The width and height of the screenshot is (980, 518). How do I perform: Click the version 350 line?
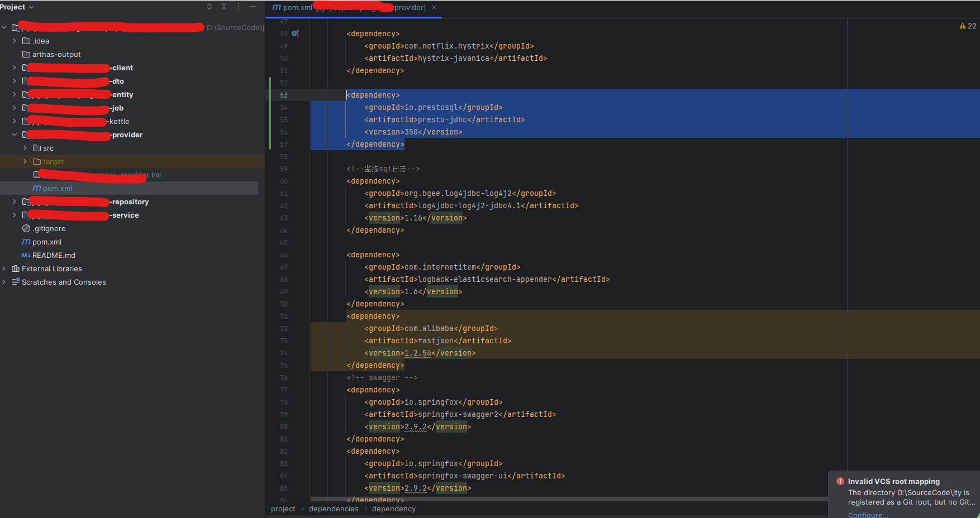(x=413, y=132)
